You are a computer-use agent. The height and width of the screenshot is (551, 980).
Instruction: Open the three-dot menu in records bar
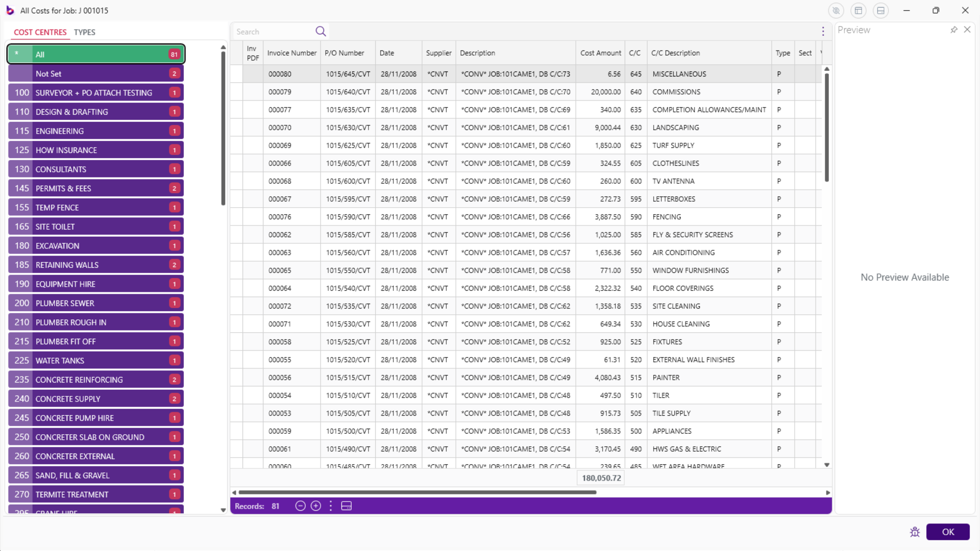pyautogui.click(x=331, y=506)
